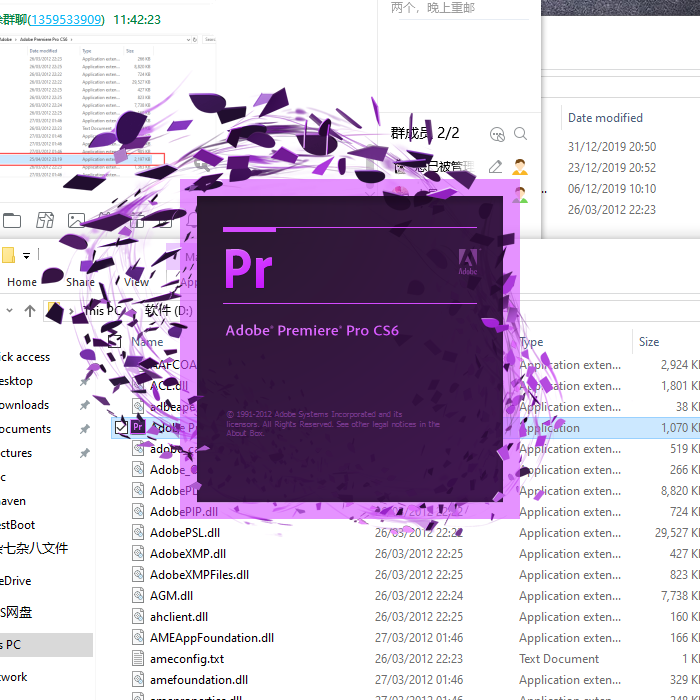Click the pin icon beside Desktop

tap(84, 381)
